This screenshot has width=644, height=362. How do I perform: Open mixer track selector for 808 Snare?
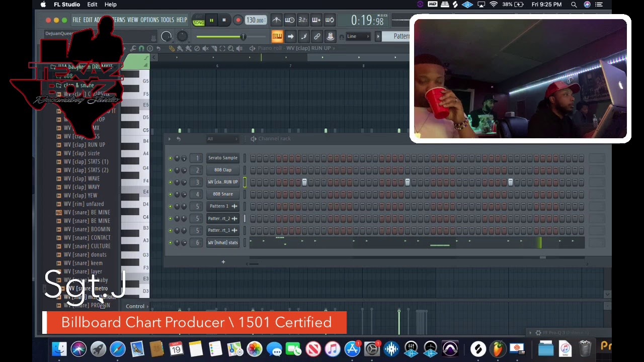click(197, 194)
